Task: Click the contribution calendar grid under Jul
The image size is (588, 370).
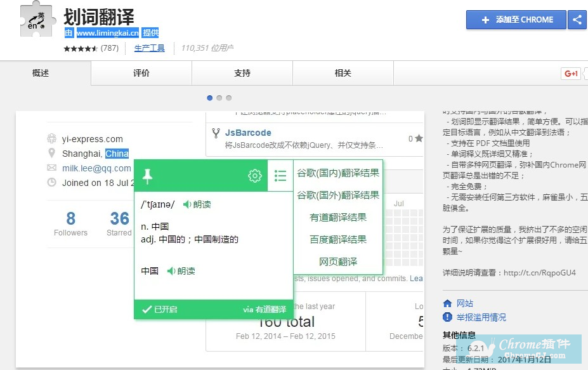Action: coord(404,237)
